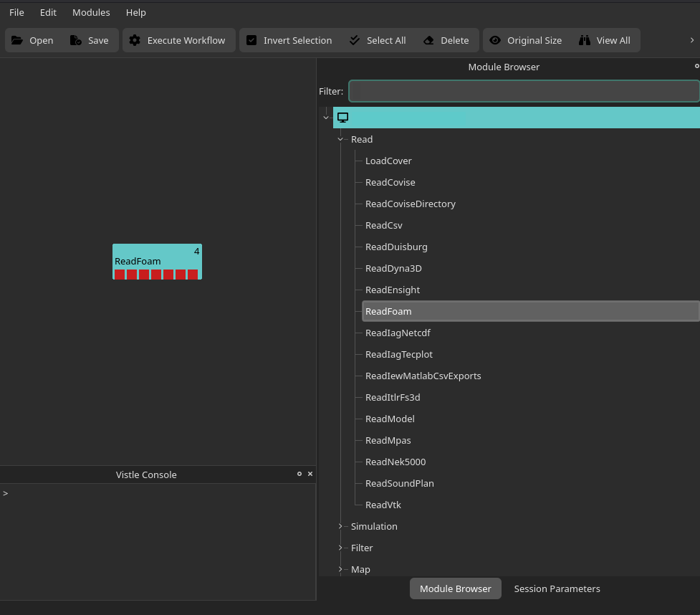Click the Select All checkmark icon

pos(355,40)
